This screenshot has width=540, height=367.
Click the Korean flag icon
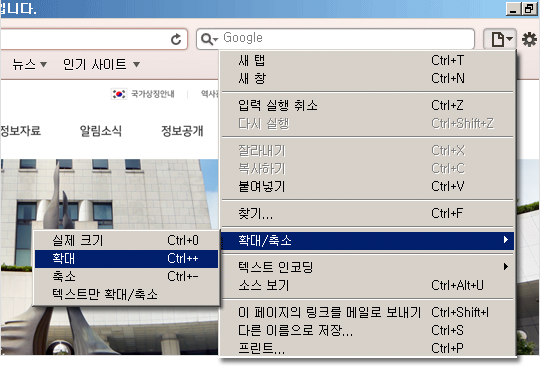pyautogui.click(x=119, y=94)
